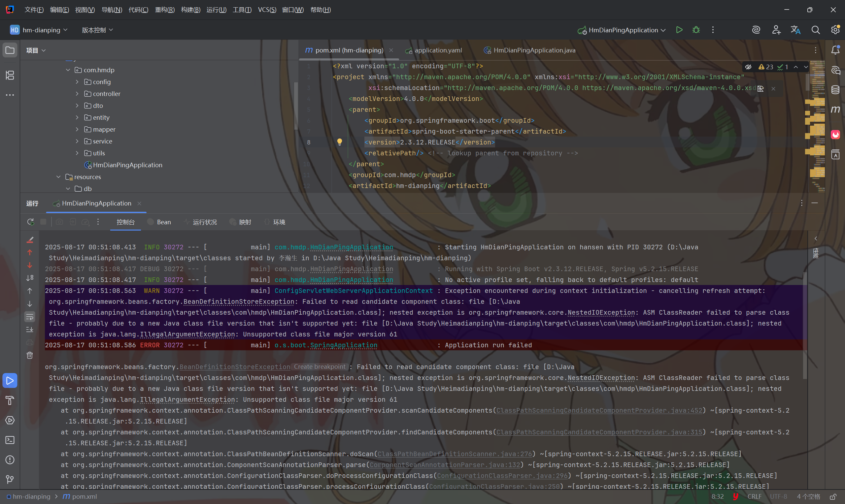This screenshot has width=845, height=504.
Task: Open the ClassPathBeanDefinitionScanner.java:276 link
Action: (x=455, y=454)
